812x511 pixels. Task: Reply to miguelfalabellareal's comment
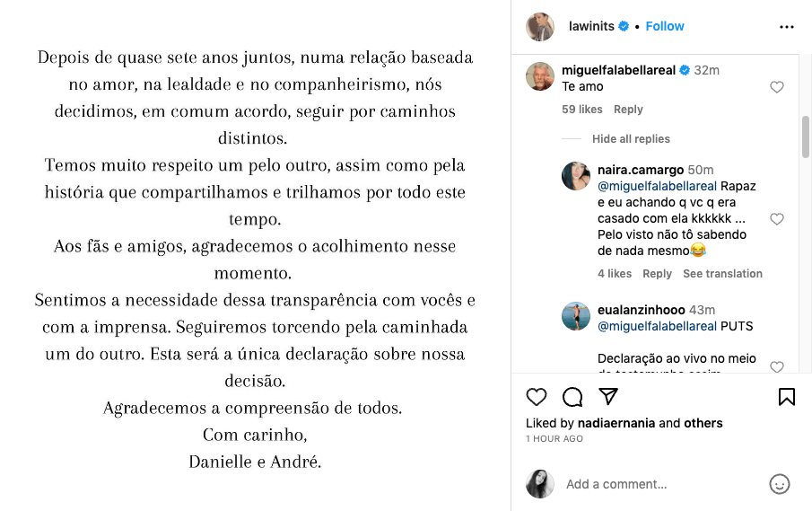point(628,110)
